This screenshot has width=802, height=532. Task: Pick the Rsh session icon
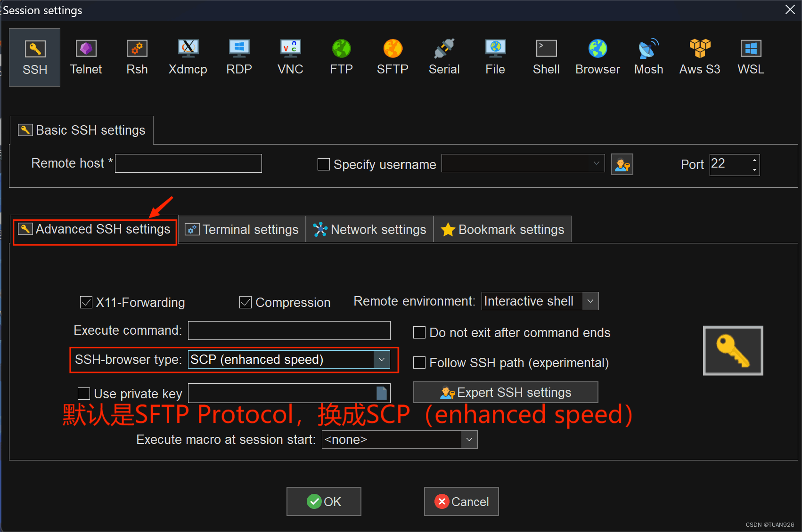[x=137, y=57]
